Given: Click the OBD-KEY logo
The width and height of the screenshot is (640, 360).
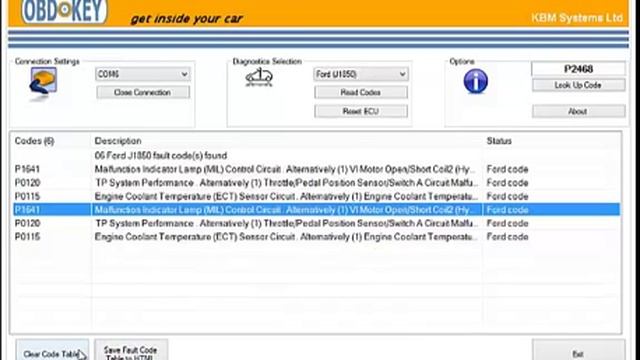Looking at the screenshot, I should (64, 11).
